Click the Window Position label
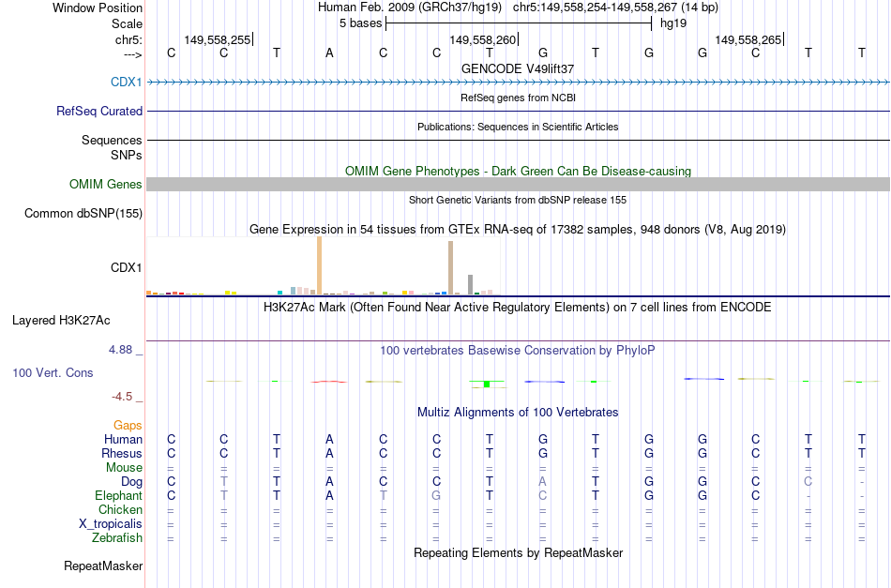This screenshot has height=588, width=891. click(98, 8)
